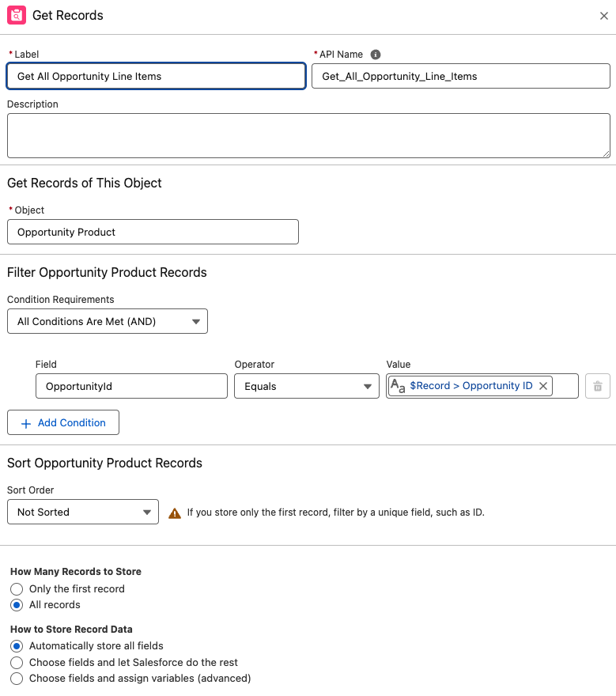Select Choose fields and let Salesforce do the rest
616x696 pixels.
(x=17, y=663)
